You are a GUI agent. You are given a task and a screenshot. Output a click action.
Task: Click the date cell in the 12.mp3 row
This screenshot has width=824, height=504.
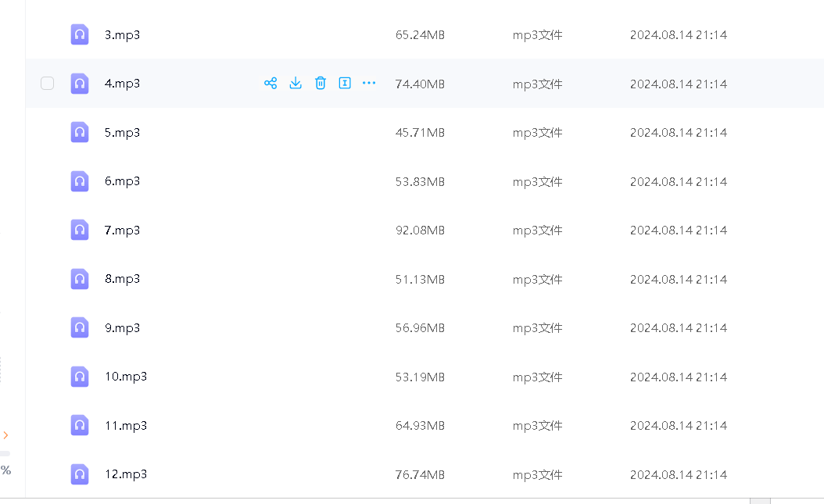[678, 475]
